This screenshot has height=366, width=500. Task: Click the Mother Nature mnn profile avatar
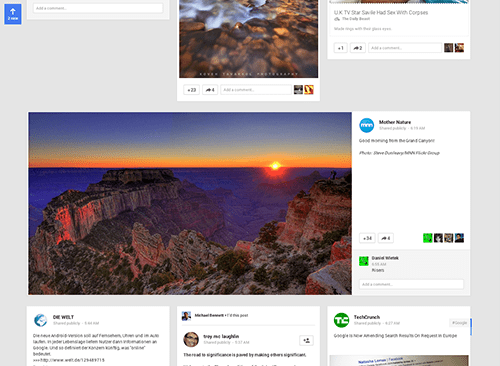pos(366,125)
